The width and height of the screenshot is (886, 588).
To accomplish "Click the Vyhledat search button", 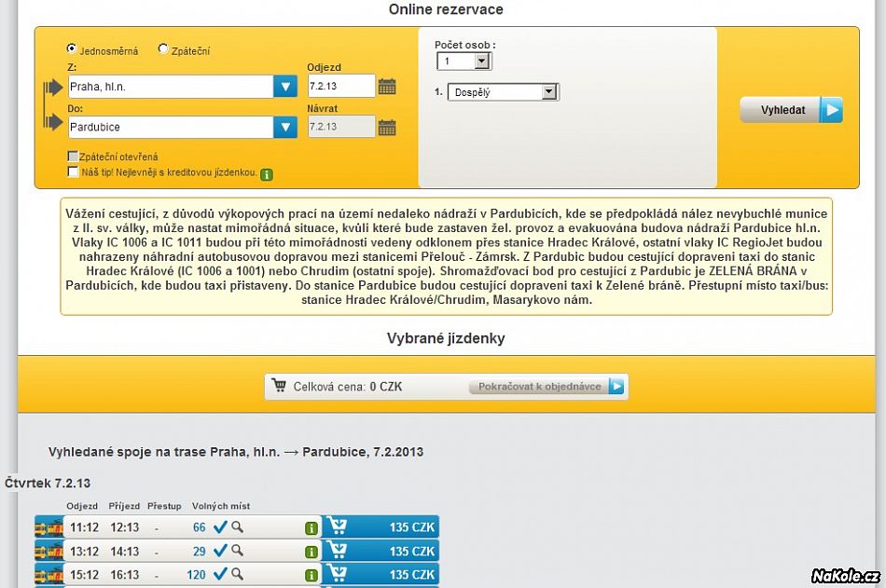I will (791, 110).
